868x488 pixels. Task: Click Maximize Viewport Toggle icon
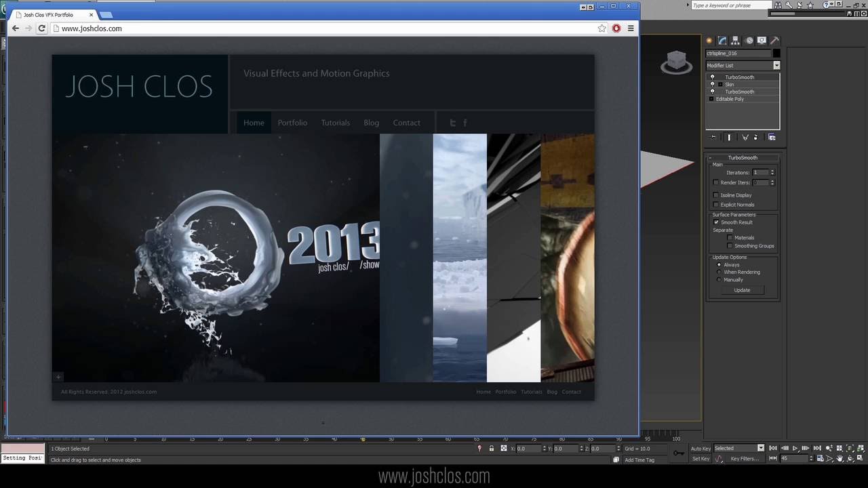point(859,458)
